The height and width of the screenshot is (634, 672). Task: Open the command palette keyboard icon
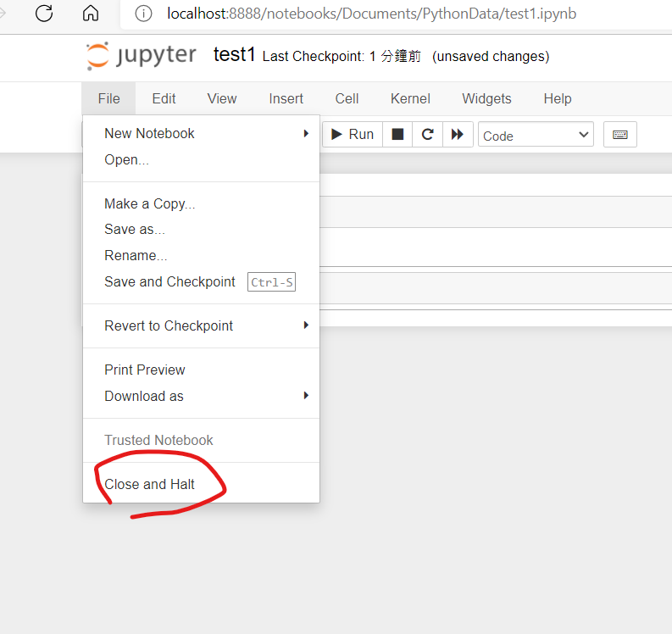pyautogui.click(x=620, y=135)
